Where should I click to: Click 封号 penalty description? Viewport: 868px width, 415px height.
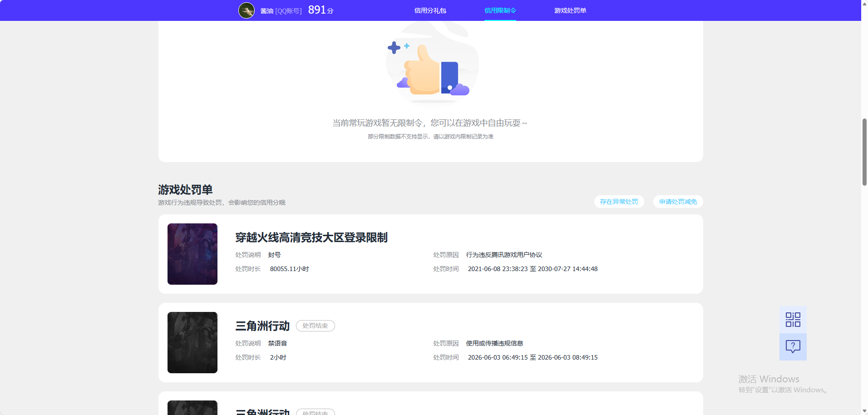(274, 255)
